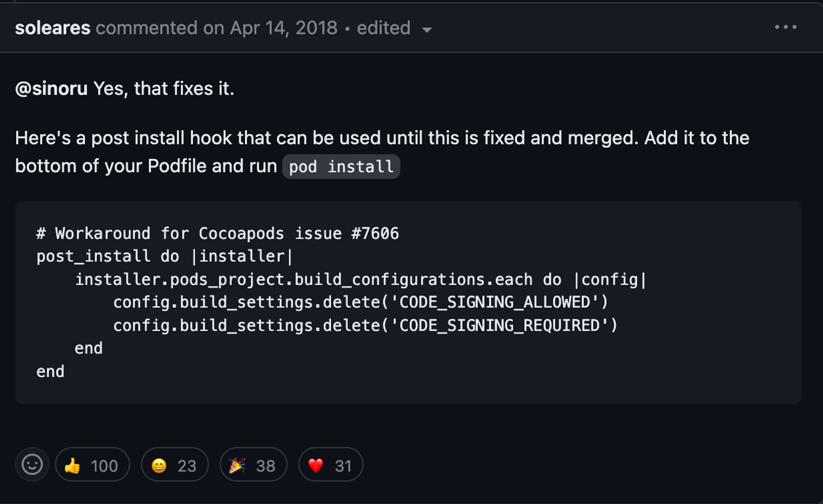
Task: Click the inline pod install code snippet
Action: coord(341,167)
